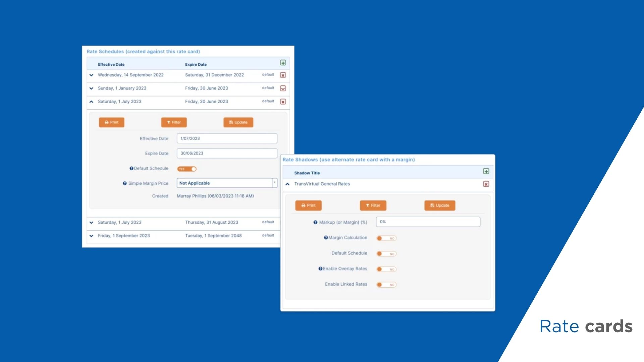Disable the Default Schedule YES toggle

click(187, 169)
